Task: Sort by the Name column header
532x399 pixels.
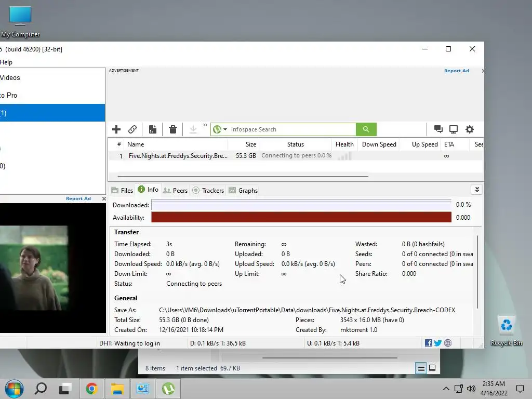Action: (176, 144)
